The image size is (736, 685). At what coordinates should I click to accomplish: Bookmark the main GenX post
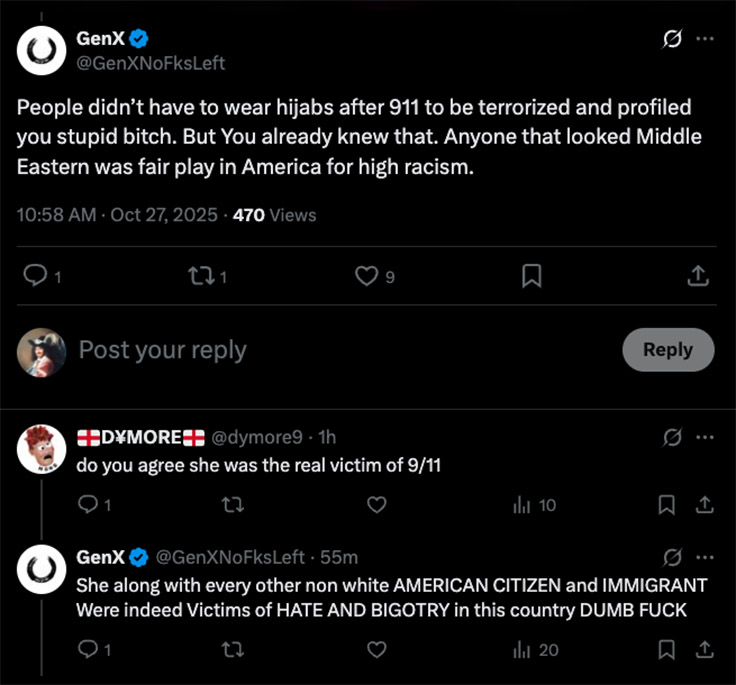click(532, 275)
